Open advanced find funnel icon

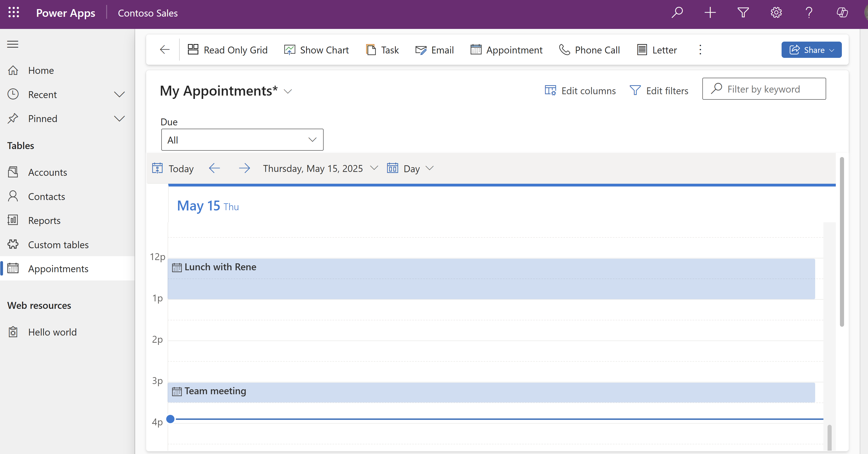(743, 13)
